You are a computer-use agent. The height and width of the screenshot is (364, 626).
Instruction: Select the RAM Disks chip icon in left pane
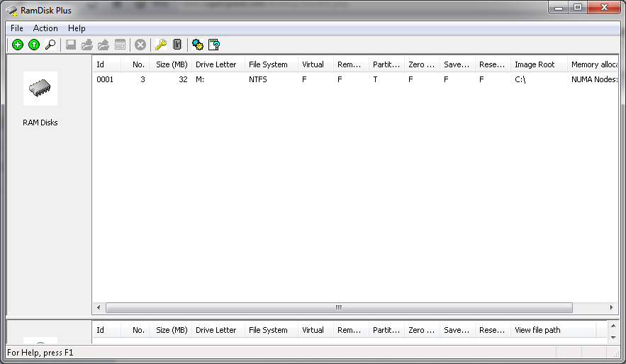point(40,89)
